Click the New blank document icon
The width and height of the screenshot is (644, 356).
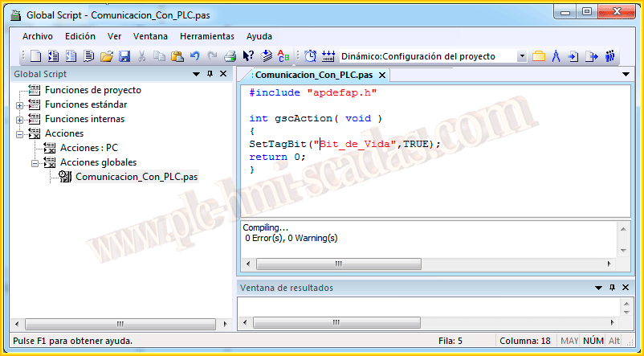pos(35,56)
